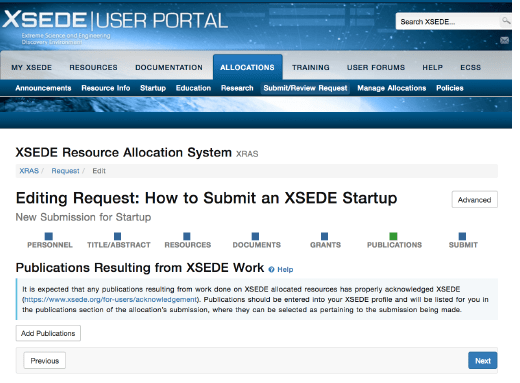The height and width of the screenshot is (383, 520).
Task: Click the SUBMIT step label
Action: (463, 245)
